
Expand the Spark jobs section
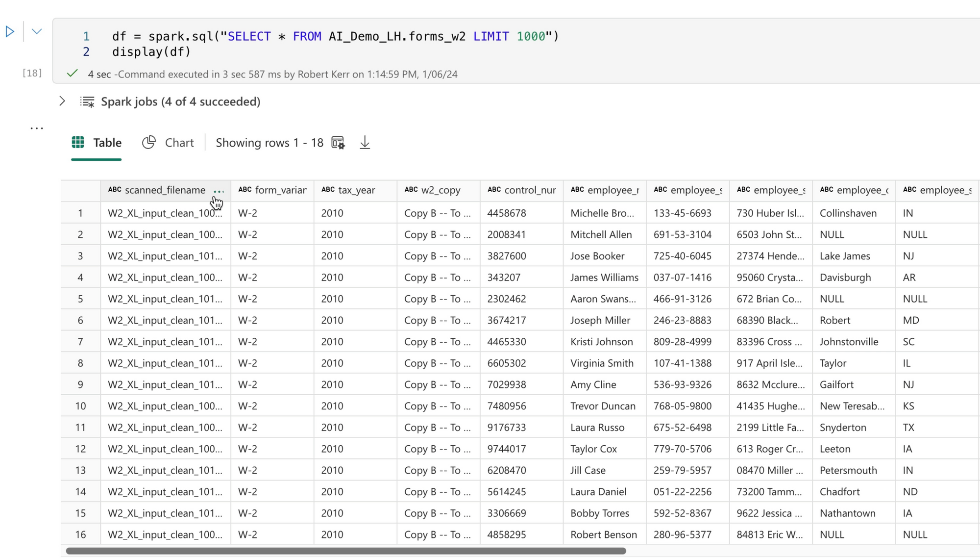[x=62, y=101]
